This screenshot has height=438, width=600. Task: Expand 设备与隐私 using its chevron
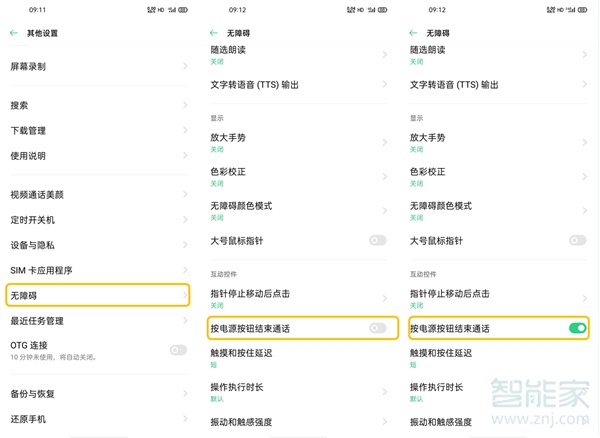click(x=185, y=245)
